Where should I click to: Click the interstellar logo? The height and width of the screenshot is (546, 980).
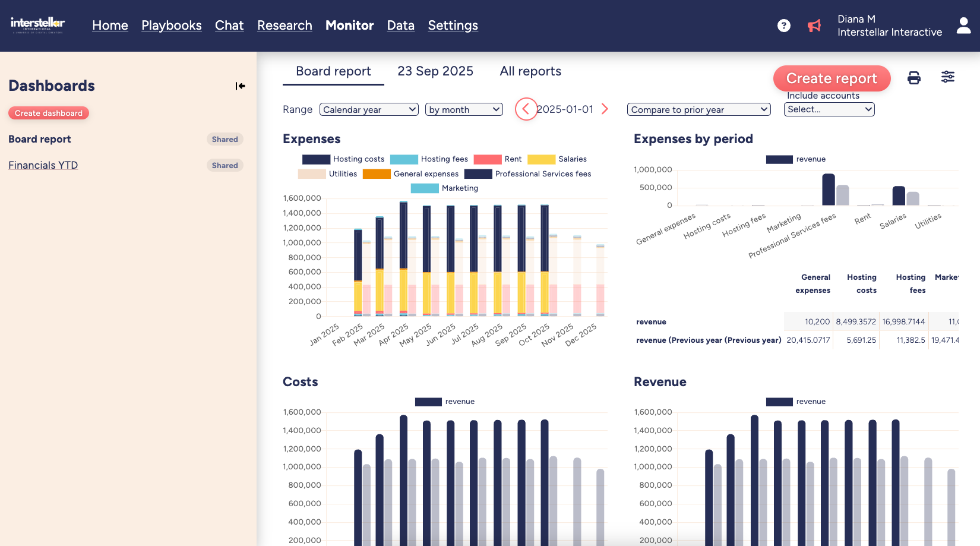click(x=38, y=25)
